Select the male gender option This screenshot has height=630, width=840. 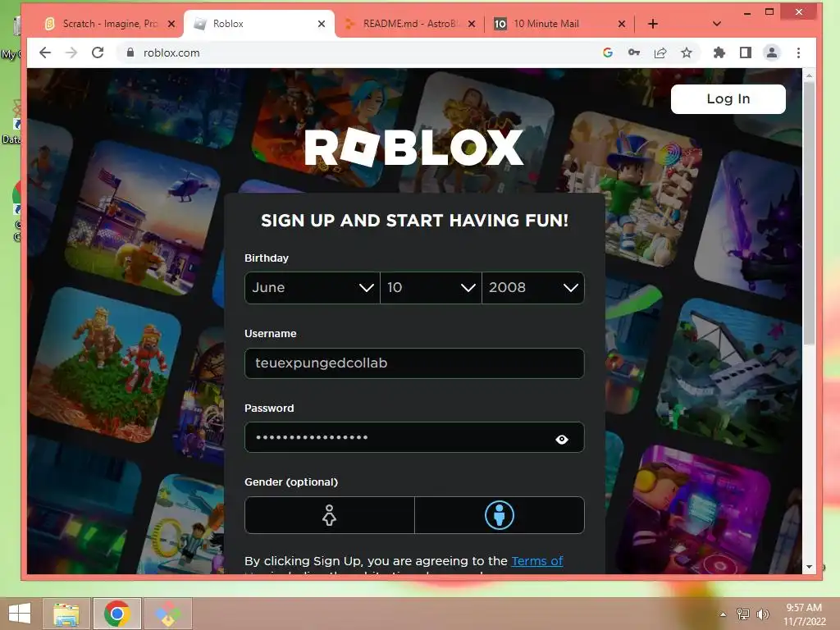[500, 515]
